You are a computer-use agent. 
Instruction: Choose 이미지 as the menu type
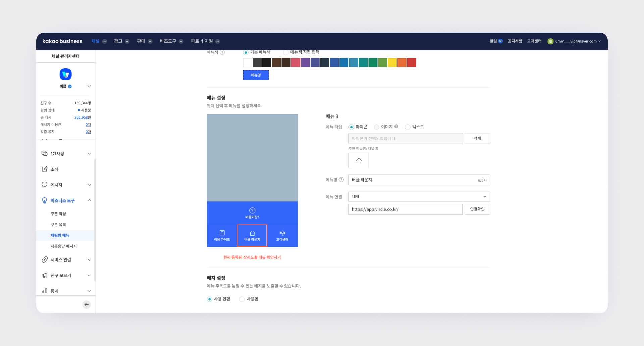pos(377,127)
